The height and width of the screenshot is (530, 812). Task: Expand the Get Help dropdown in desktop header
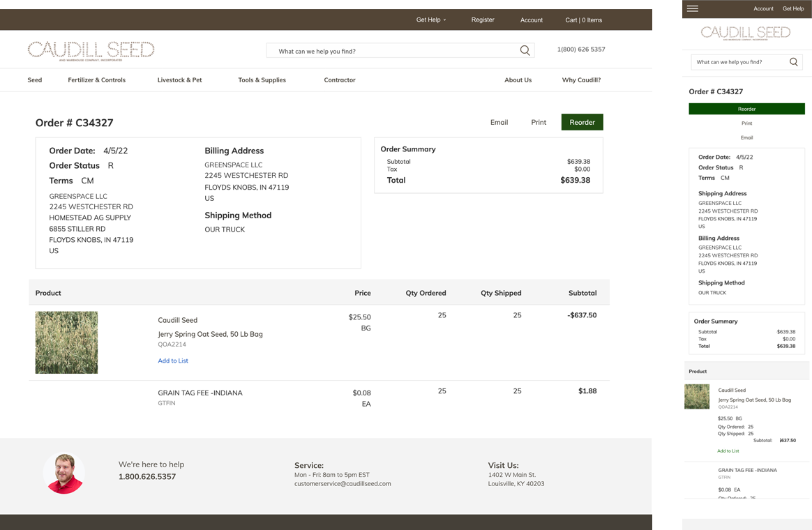[431, 20]
